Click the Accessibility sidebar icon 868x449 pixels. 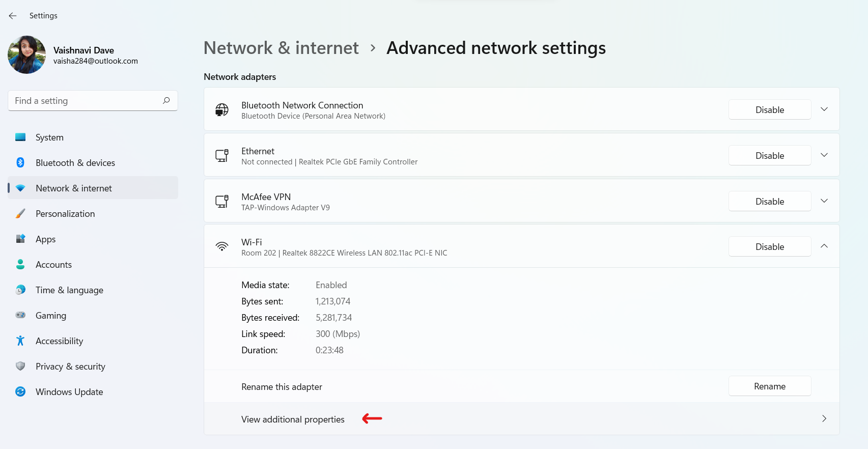tap(20, 341)
